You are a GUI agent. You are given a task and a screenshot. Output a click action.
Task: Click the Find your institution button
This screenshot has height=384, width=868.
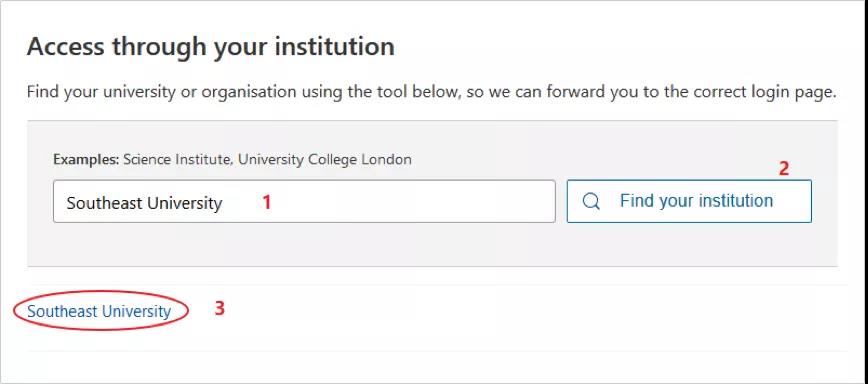coord(689,201)
